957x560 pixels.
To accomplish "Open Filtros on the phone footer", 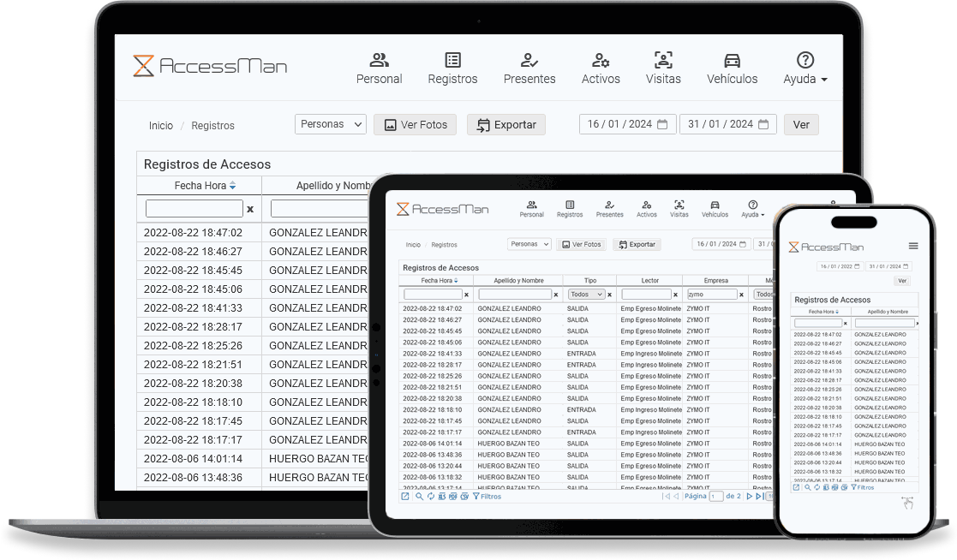I will (863, 487).
